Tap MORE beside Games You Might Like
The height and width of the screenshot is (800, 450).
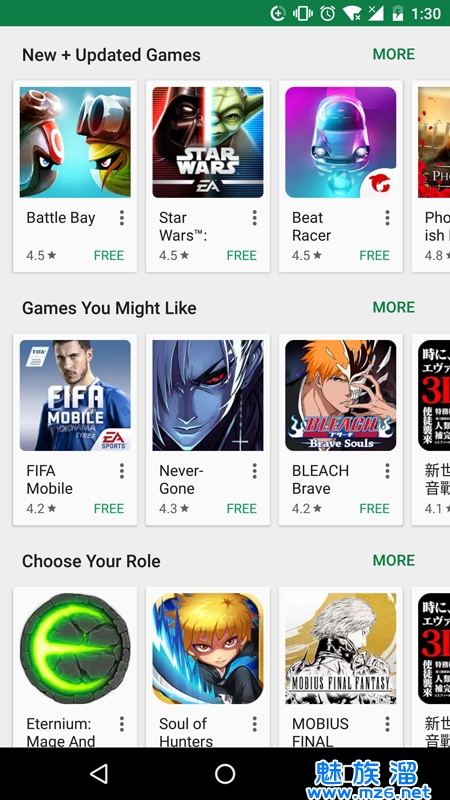393,307
